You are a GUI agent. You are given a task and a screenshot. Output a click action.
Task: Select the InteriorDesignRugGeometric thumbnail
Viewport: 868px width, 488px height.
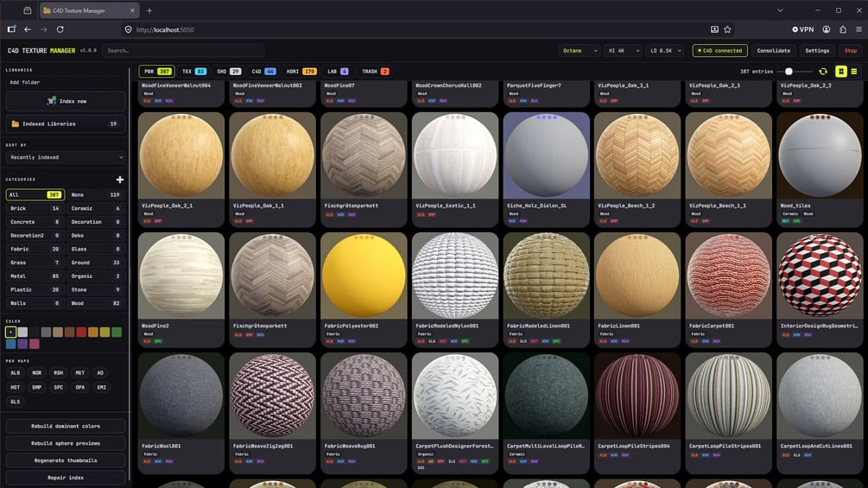[820, 276]
